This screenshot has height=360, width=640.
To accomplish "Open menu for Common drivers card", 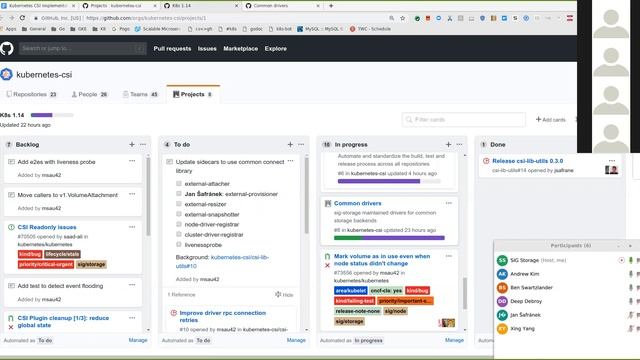I will [449, 203].
